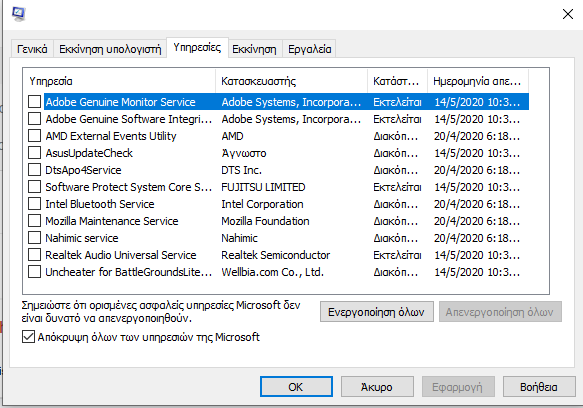Enable Adobe Genuine Software Integri... checkbox

(35, 119)
